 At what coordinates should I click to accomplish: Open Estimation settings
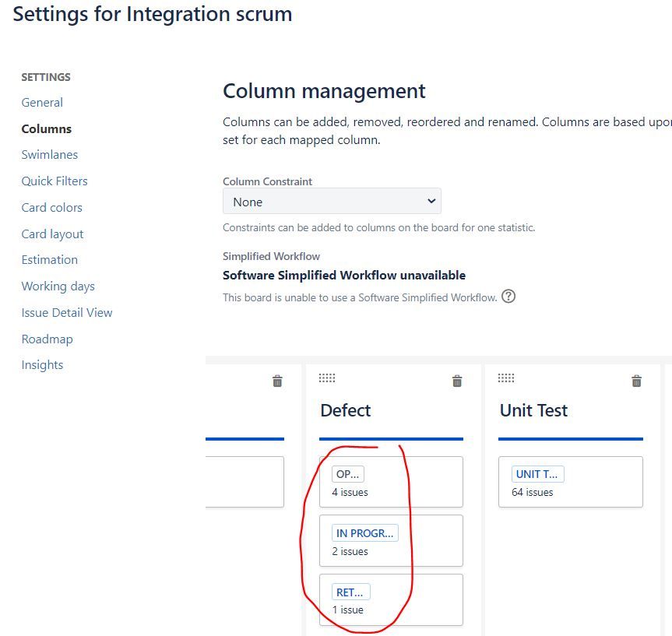coord(50,260)
